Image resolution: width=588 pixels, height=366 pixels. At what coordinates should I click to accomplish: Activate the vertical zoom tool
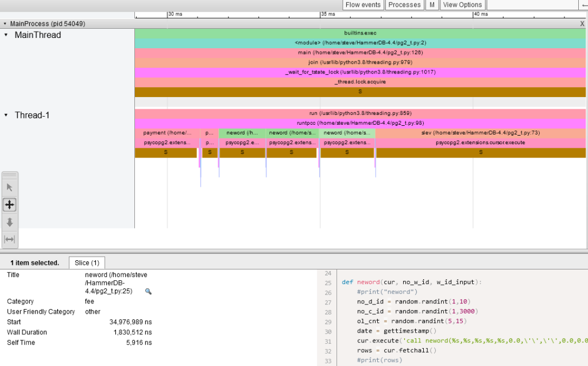click(x=9, y=222)
